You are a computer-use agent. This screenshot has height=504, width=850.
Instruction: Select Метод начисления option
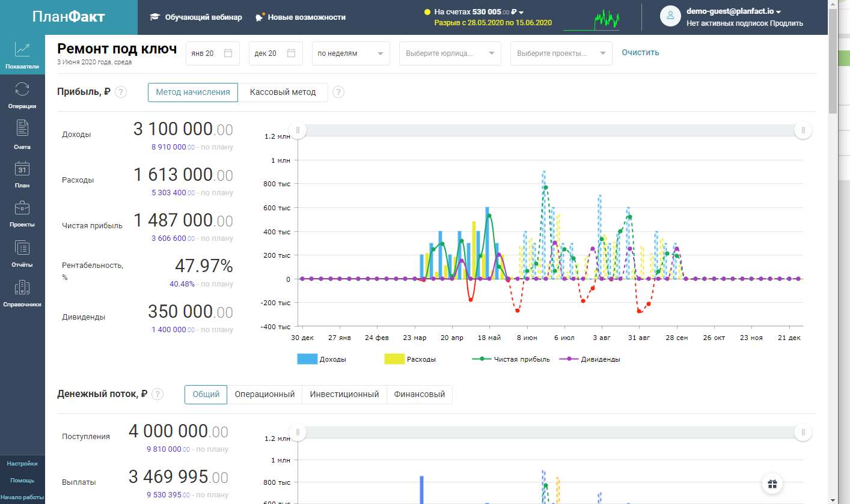(193, 93)
